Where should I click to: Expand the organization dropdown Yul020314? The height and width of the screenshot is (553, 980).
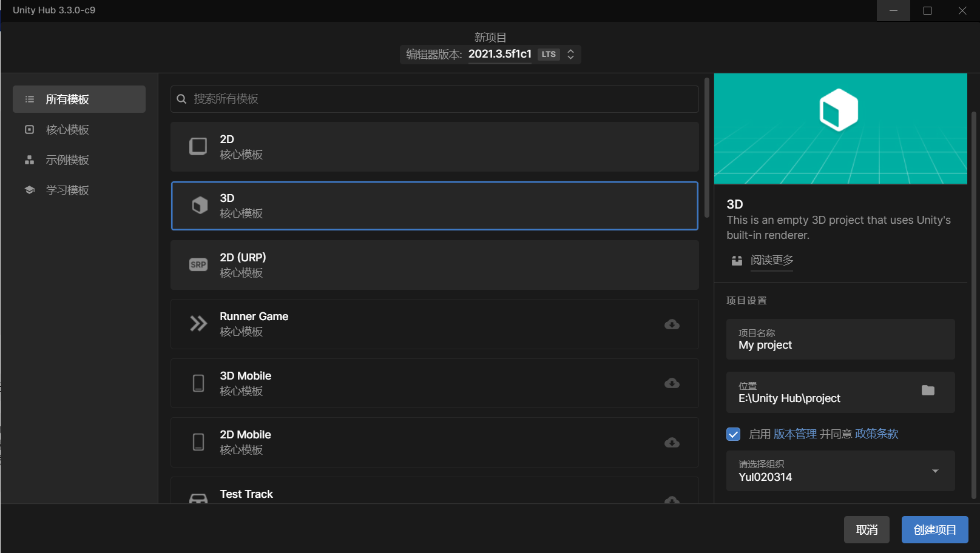pyautogui.click(x=935, y=471)
